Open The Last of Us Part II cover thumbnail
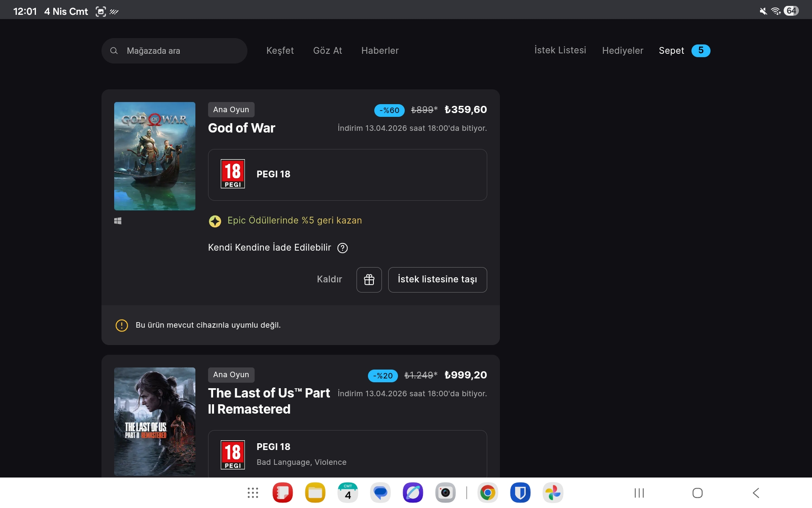Viewport: 812px width, 508px height. coord(155,422)
